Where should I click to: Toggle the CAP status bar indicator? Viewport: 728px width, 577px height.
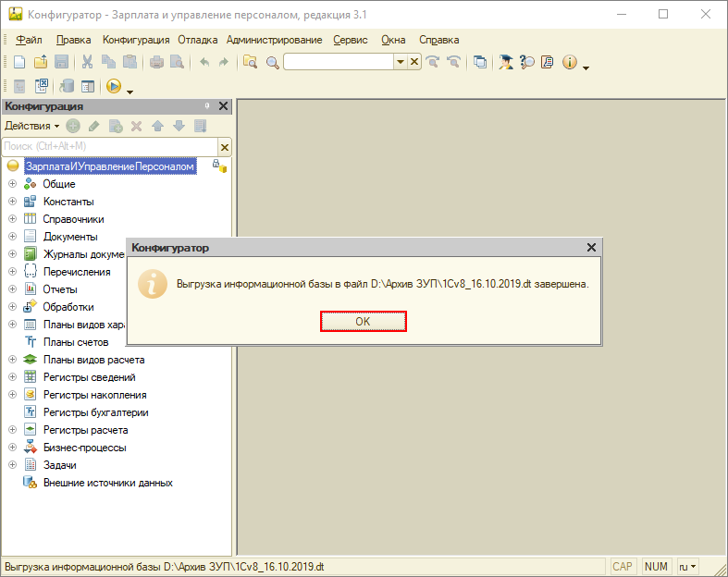point(623,566)
